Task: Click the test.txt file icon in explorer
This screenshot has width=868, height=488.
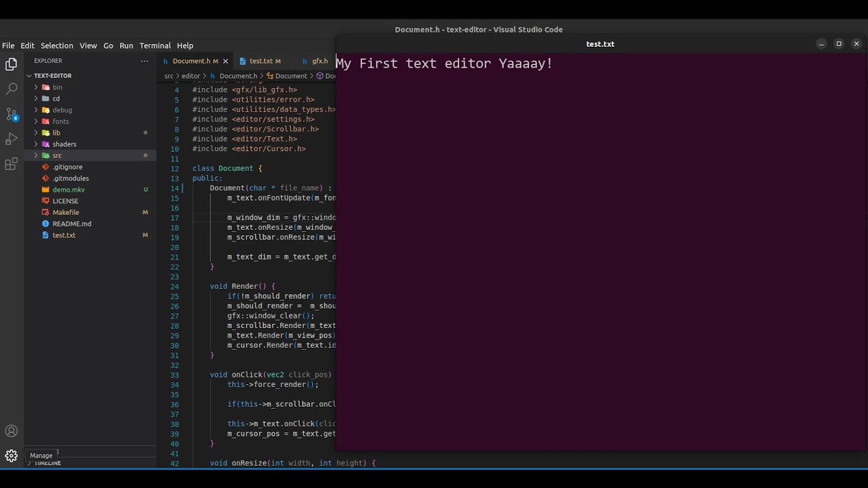Action: pyautogui.click(x=46, y=235)
